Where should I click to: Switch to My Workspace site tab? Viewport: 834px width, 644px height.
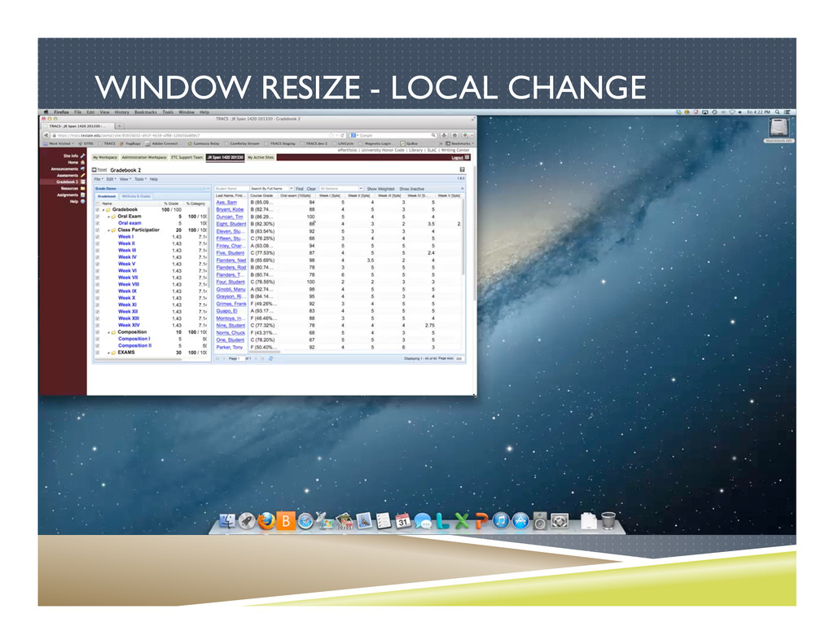click(x=105, y=157)
